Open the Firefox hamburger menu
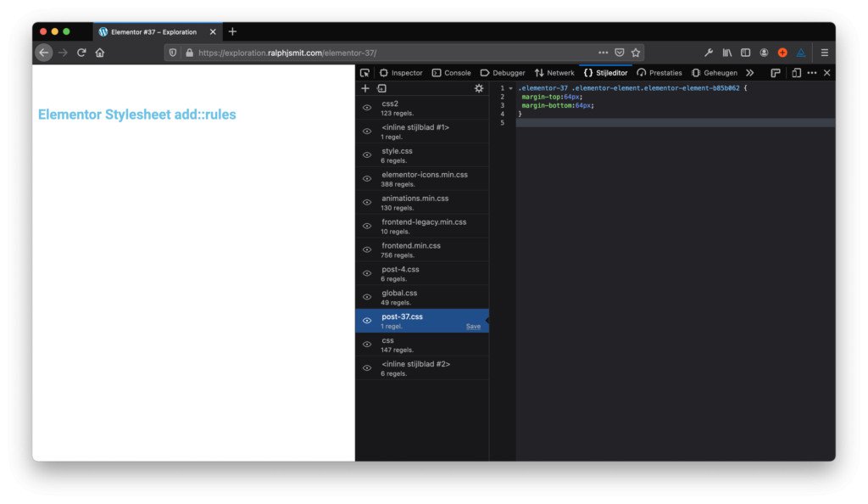The image size is (868, 504). tap(824, 52)
